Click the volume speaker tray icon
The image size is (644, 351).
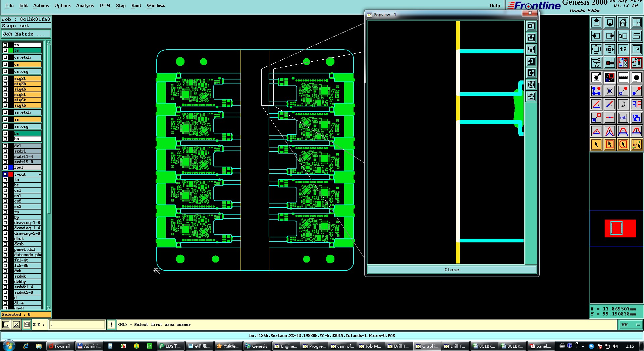(x=615, y=346)
